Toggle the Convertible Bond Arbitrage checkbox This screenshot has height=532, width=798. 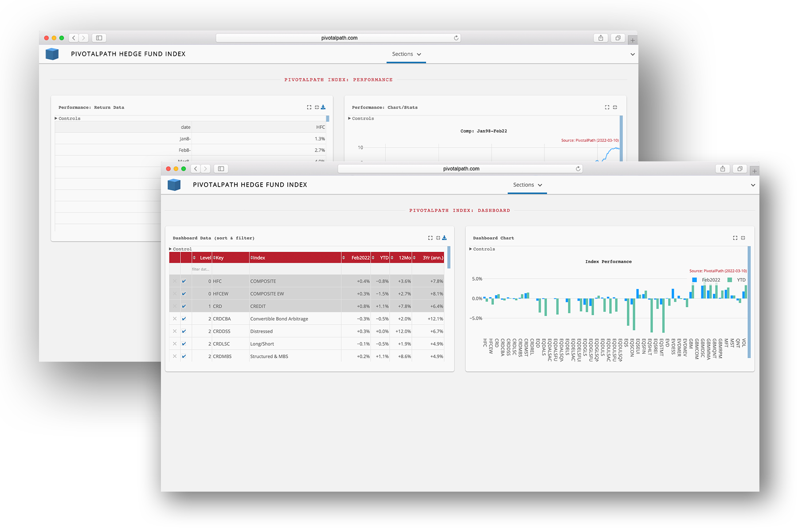coord(184,319)
